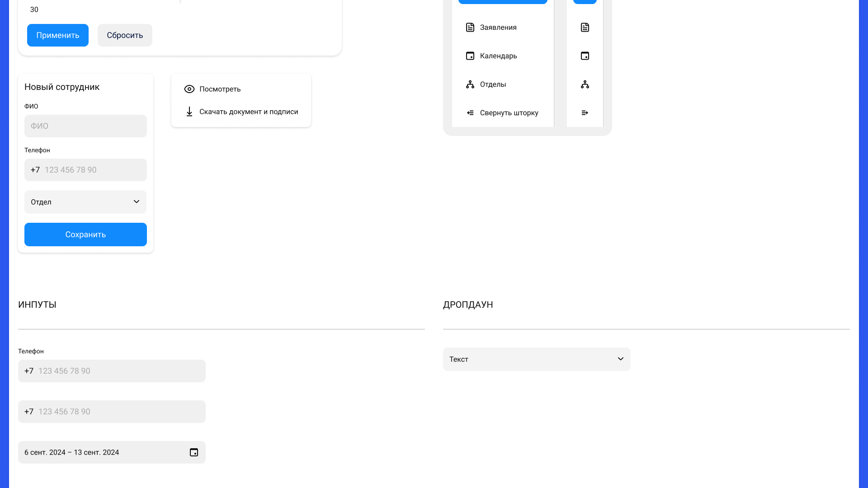Select the Заявления document icon in sidebar
This screenshot has height=488, width=868.
point(470,27)
